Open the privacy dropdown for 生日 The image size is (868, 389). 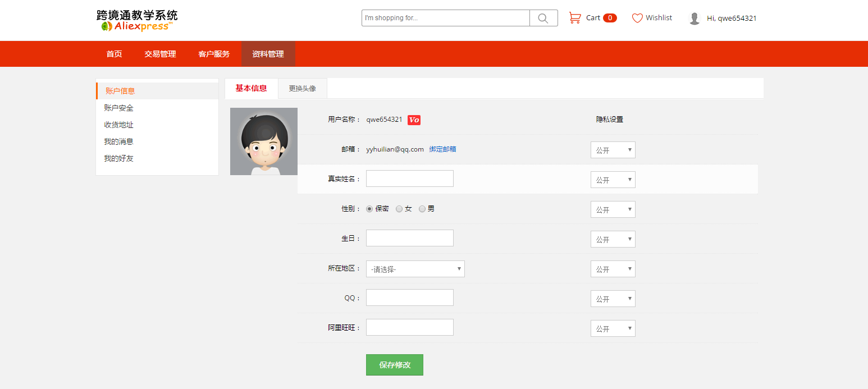tap(613, 239)
